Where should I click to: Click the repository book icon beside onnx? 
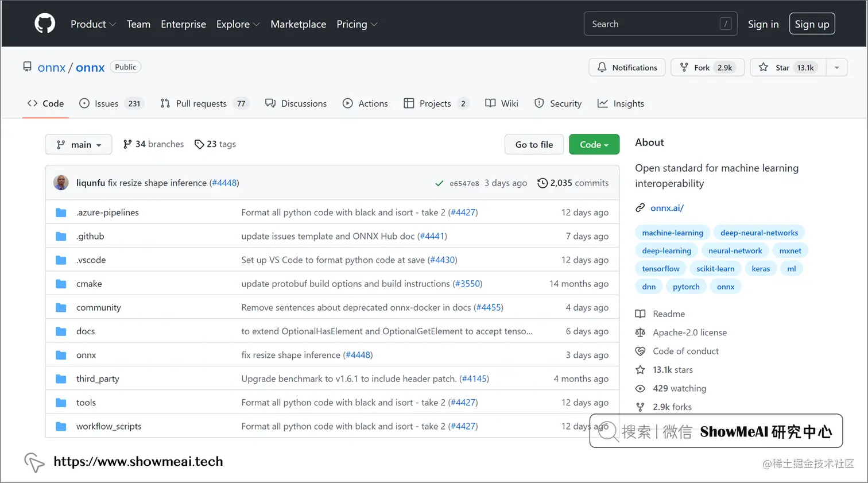point(27,67)
